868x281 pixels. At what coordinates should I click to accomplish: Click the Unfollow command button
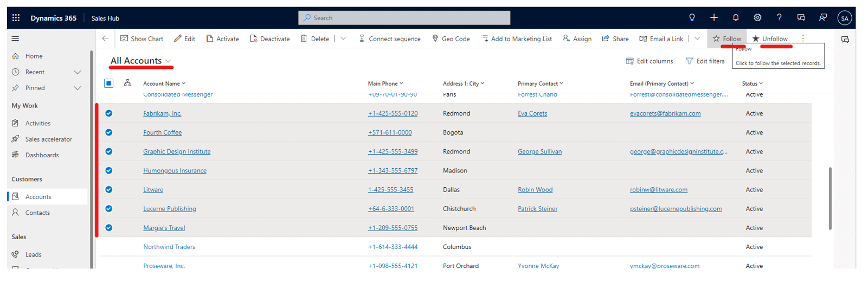click(770, 39)
